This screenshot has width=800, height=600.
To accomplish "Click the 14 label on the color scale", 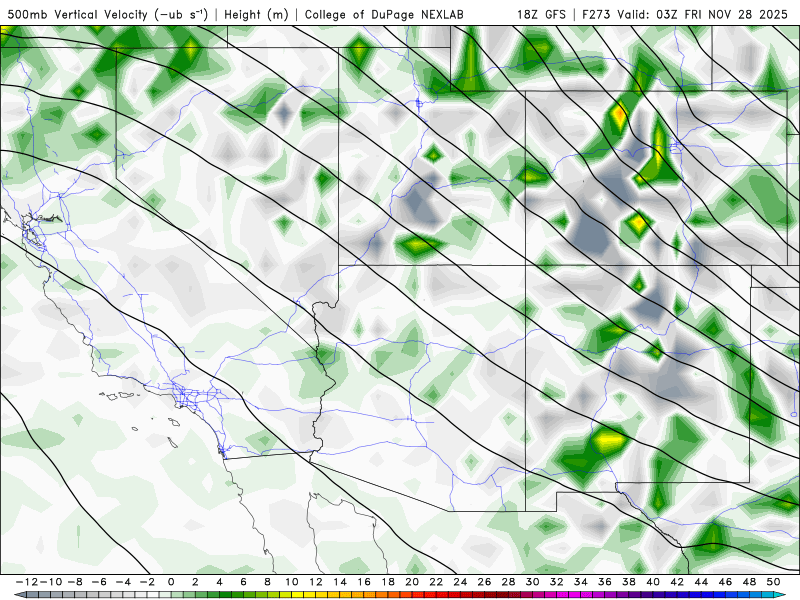I will [340, 582].
